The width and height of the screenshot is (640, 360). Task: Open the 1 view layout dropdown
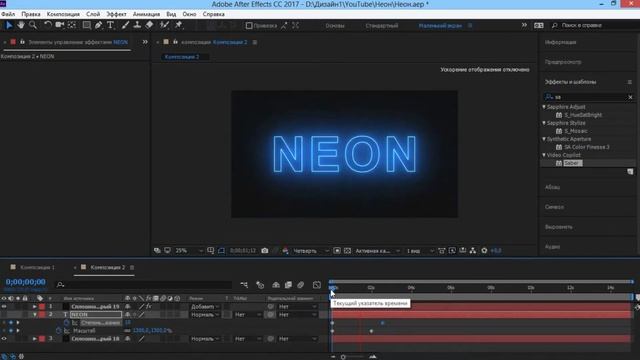click(420, 251)
